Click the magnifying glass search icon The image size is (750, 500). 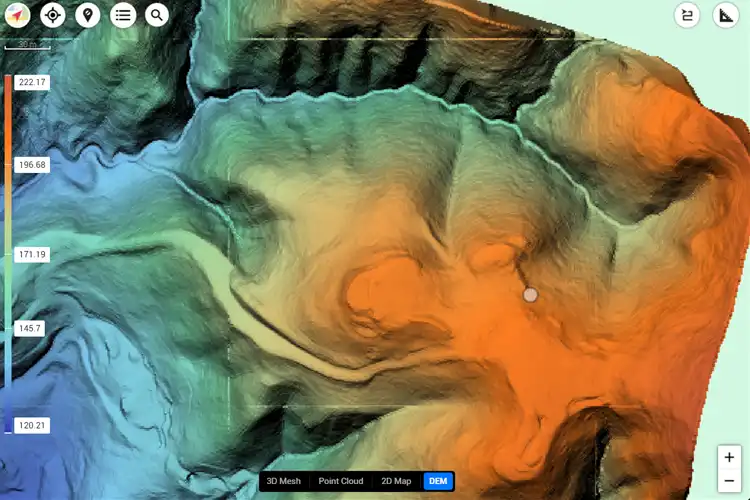click(x=156, y=15)
